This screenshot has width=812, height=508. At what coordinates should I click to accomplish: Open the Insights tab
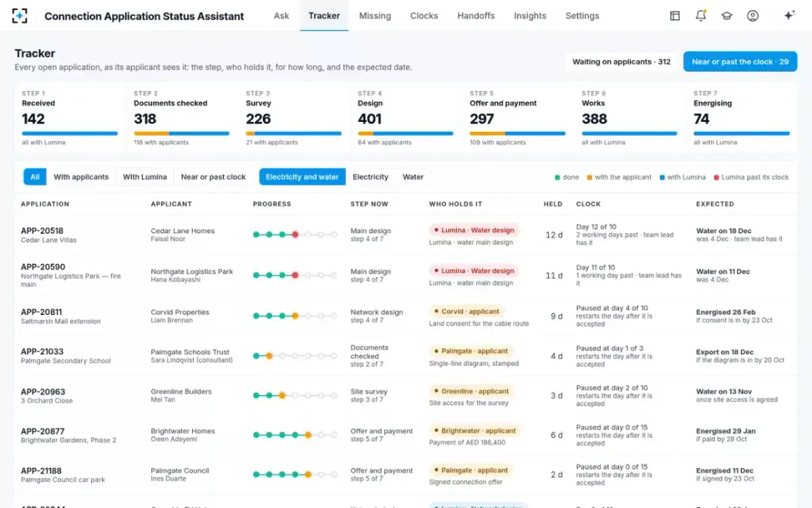tap(530, 16)
